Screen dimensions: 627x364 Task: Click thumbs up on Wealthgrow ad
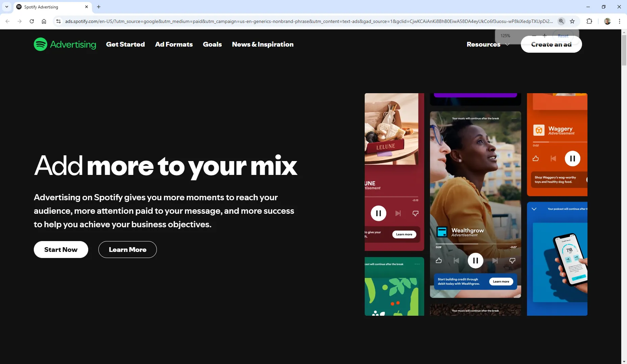[439, 260]
